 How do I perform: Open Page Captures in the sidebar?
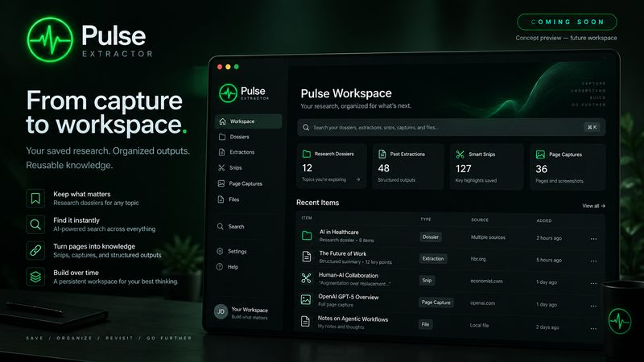click(x=246, y=183)
